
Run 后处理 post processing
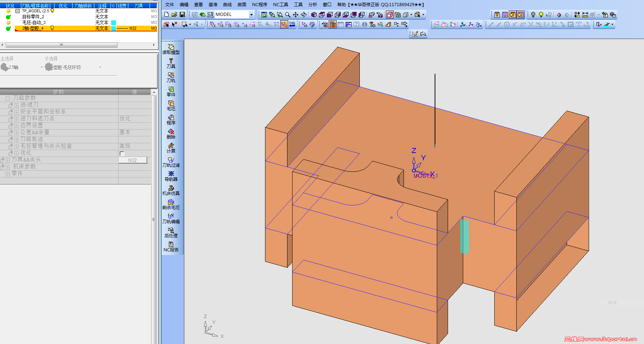171,233
